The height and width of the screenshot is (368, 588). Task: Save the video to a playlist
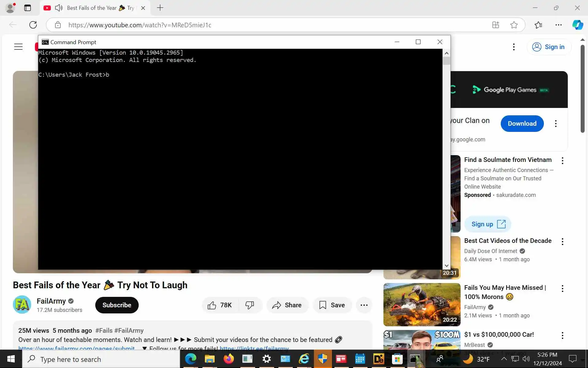332,305
